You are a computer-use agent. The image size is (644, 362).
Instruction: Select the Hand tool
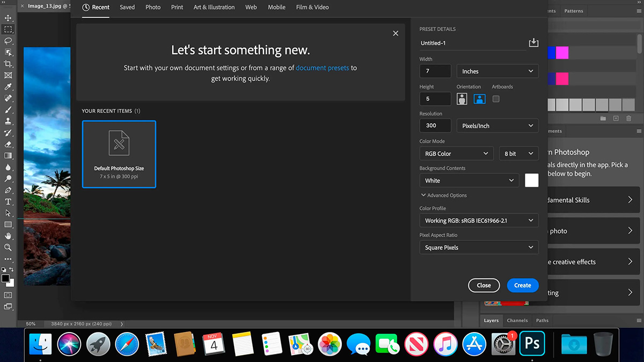point(8,236)
